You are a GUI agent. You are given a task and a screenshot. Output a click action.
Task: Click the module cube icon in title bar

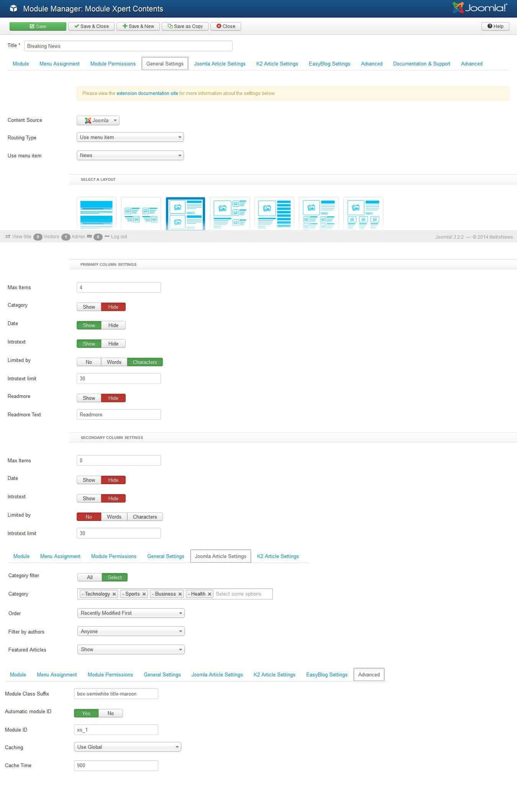[x=13, y=8]
